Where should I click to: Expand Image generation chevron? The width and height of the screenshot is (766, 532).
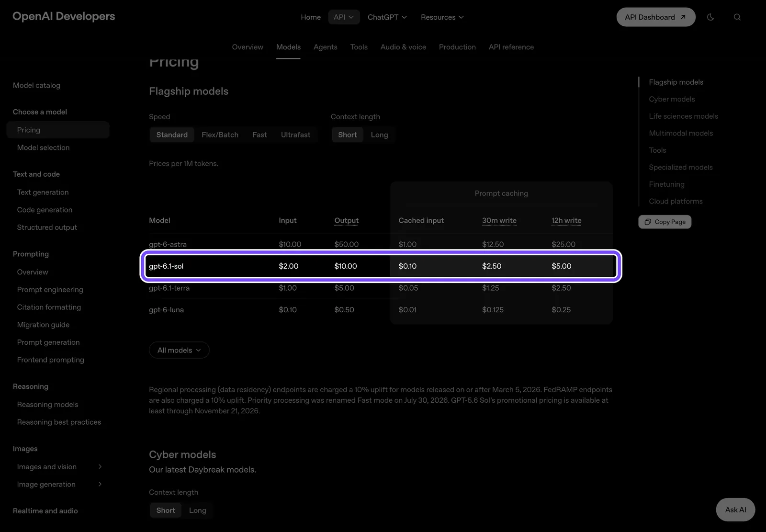click(100, 484)
